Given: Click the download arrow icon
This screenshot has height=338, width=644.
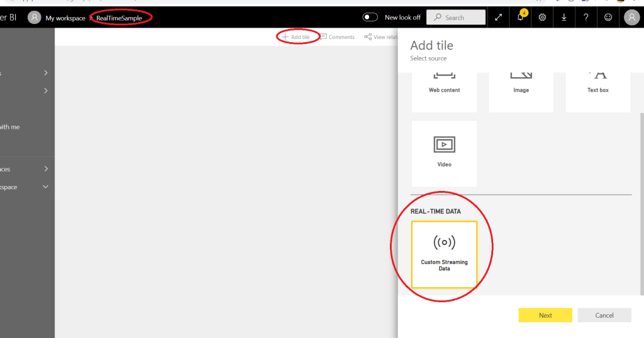Looking at the screenshot, I should (564, 18).
